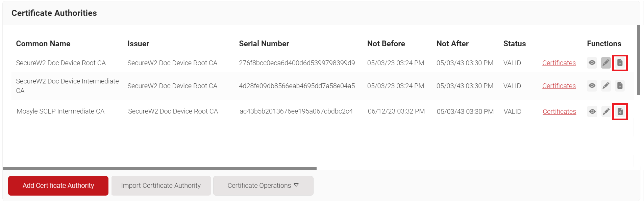Screen dimensions: 644x202
Task: View the SecureW2 Doc Device Root CA details
Action: click(x=592, y=63)
